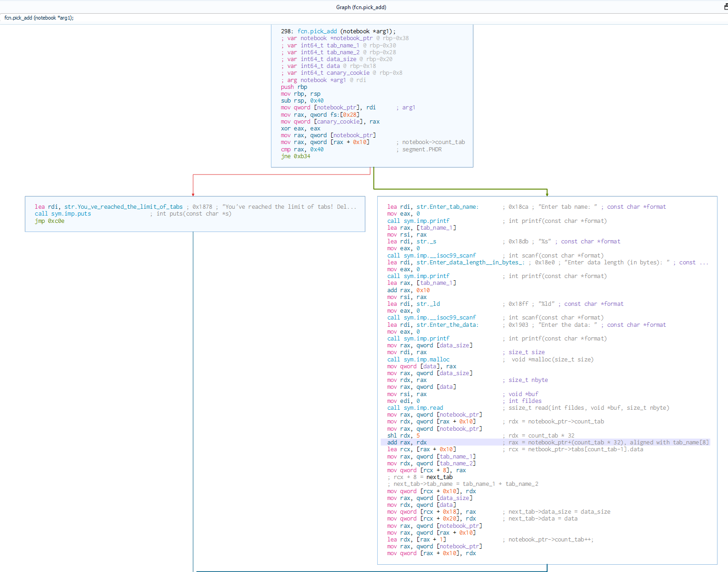Click the Graph (fcn.pick_add) panel title
This screenshot has height=572, width=728.
(361, 7)
